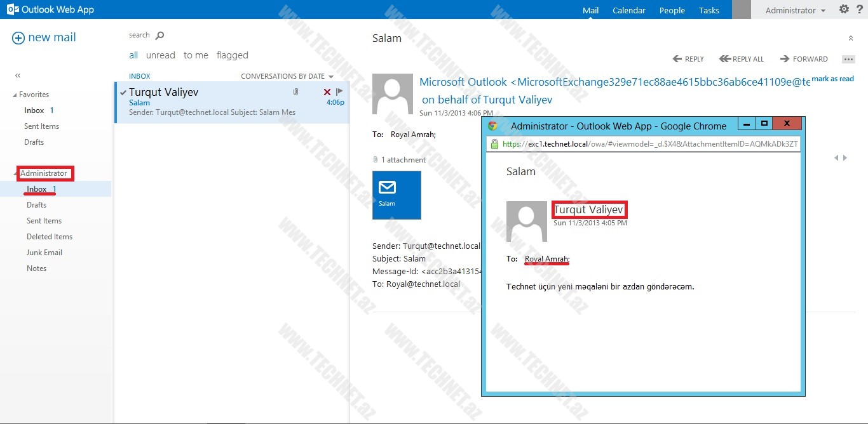Viewport: 868px width, 424px height.
Task: Flag the Turqut Valiyev message
Action: [339, 92]
